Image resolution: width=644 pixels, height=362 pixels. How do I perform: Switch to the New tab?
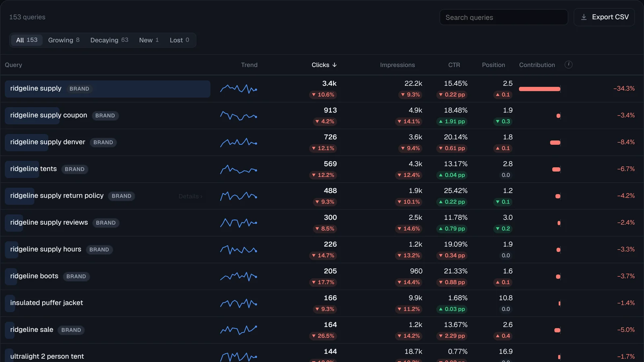[x=149, y=40]
